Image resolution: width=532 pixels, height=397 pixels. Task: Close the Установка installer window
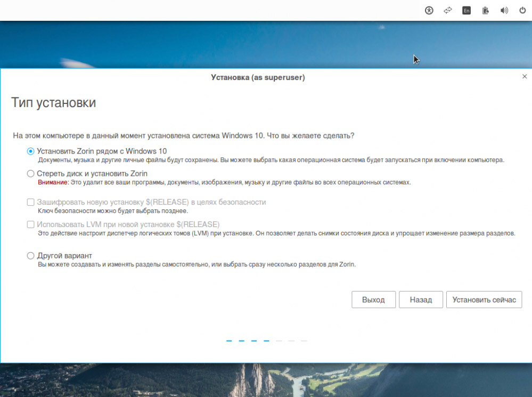coord(525,76)
